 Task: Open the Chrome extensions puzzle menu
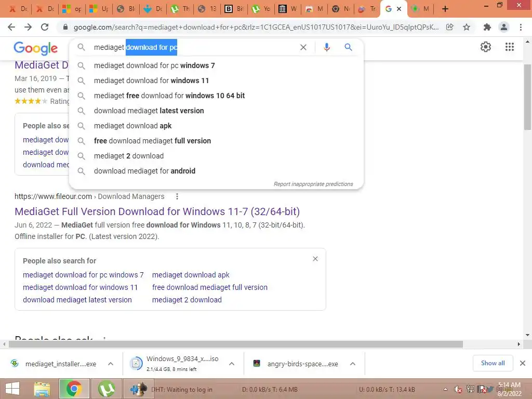click(x=487, y=27)
